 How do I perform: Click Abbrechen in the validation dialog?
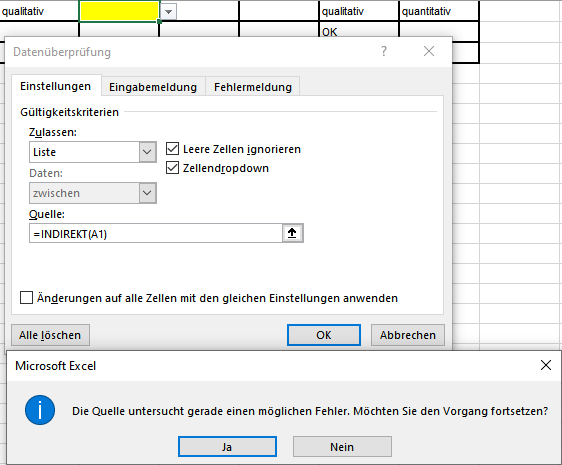[x=408, y=335]
